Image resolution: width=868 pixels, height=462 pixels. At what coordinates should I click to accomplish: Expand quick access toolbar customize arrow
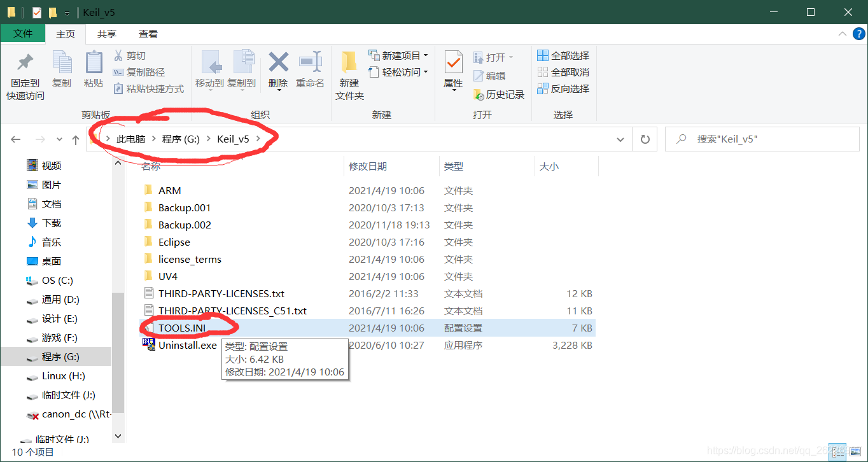pos(67,13)
